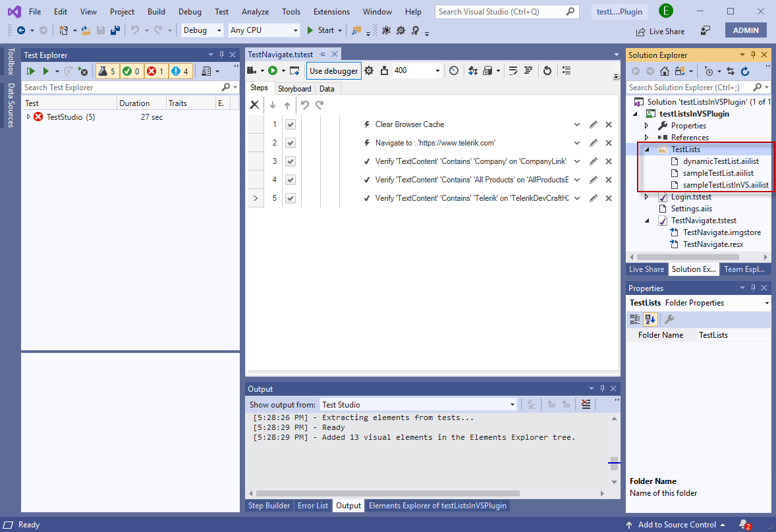Expand the References node
Image resolution: width=776 pixels, height=532 pixels.
point(647,138)
